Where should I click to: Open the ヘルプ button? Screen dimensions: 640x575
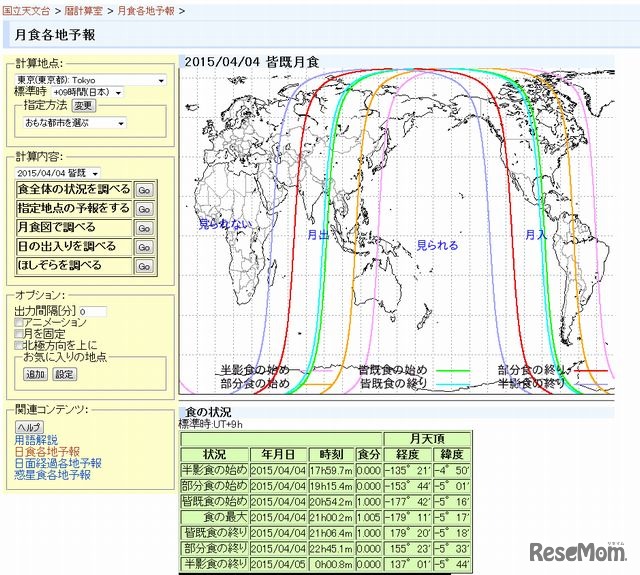coord(29,427)
